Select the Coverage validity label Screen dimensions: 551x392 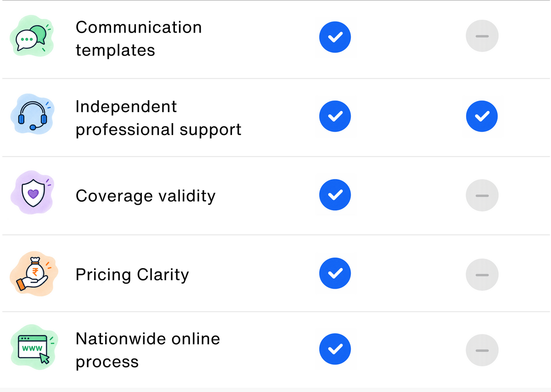[x=146, y=196]
